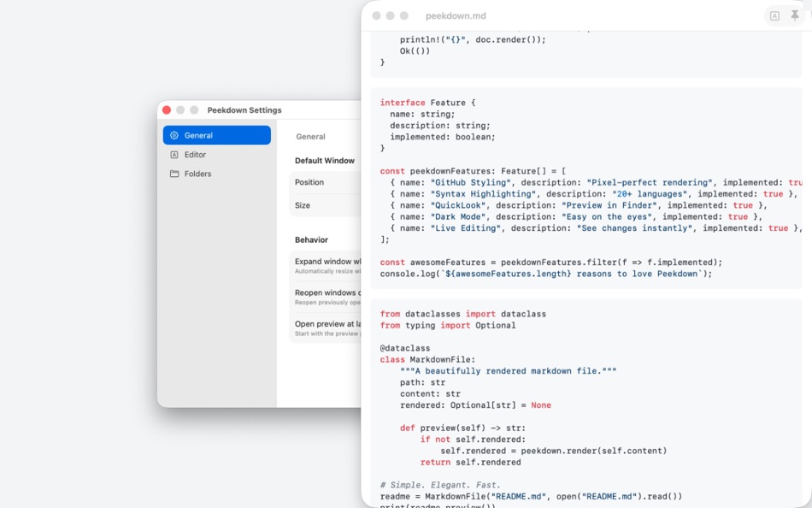Click the peekdown.md title in the title bar
The height and width of the screenshot is (508, 812).
(456, 15)
